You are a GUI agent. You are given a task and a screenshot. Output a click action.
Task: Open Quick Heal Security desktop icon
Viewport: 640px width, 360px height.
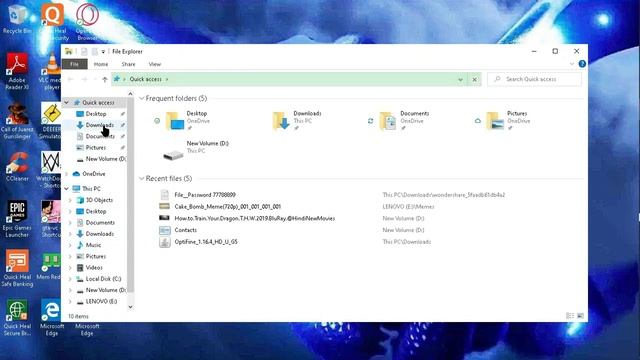(x=52, y=21)
